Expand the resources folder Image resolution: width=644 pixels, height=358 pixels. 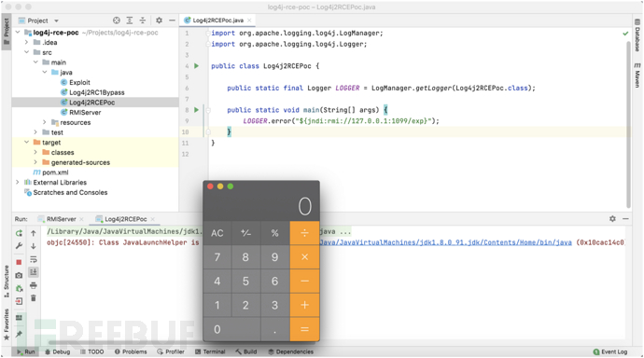(x=45, y=122)
